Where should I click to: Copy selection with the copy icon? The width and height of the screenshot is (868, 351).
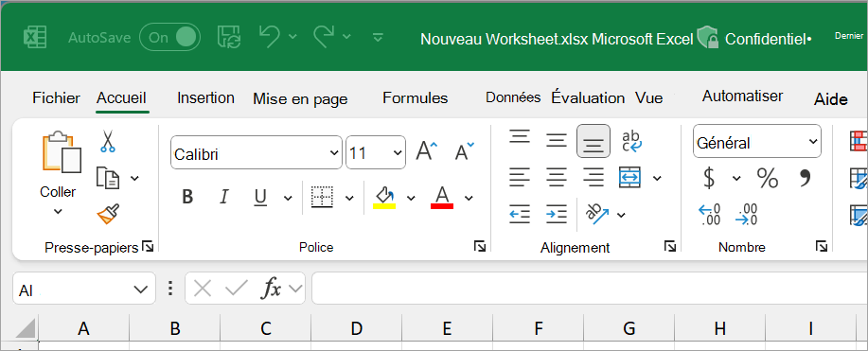(107, 178)
